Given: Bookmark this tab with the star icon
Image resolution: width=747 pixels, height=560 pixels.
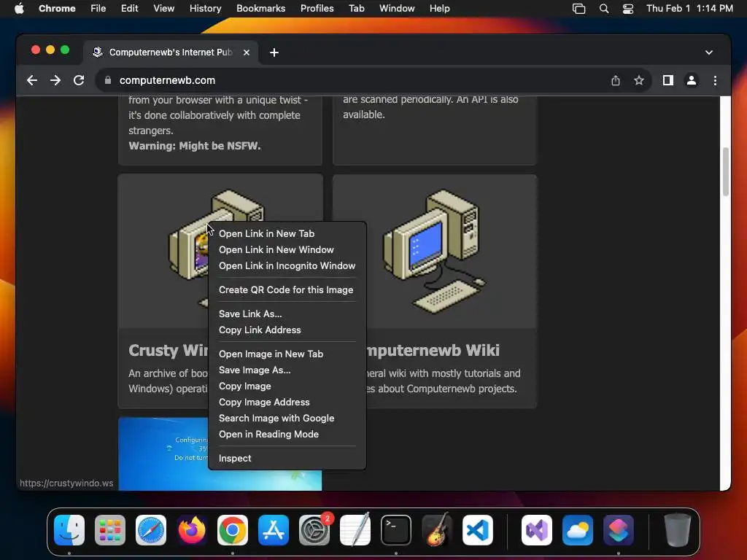Looking at the screenshot, I should (x=639, y=80).
